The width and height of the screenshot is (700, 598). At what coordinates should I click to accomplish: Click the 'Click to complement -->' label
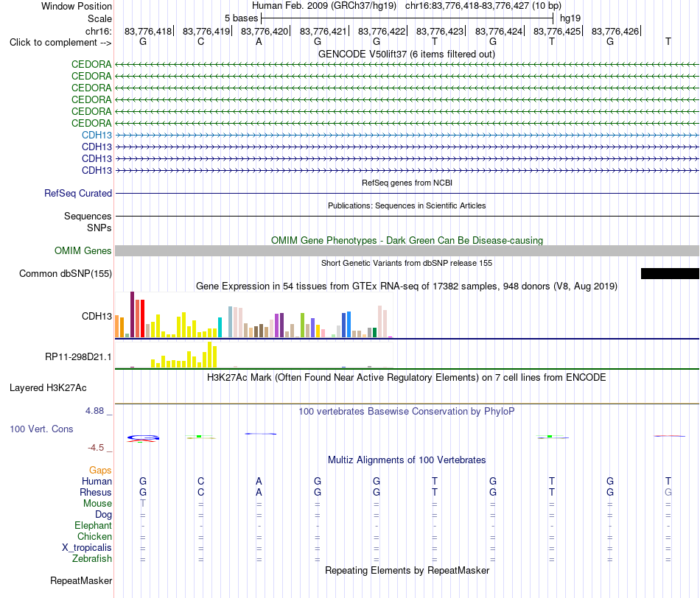point(60,43)
